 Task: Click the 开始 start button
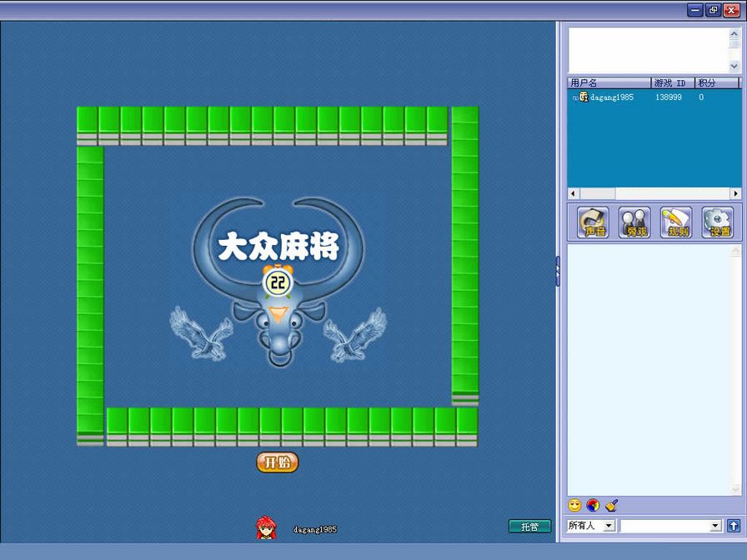(x=278, y=462)
